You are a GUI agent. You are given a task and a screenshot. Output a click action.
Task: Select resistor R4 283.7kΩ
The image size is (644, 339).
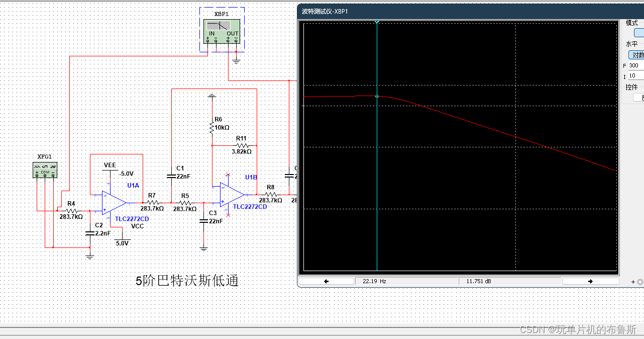(x=71, y=210)
